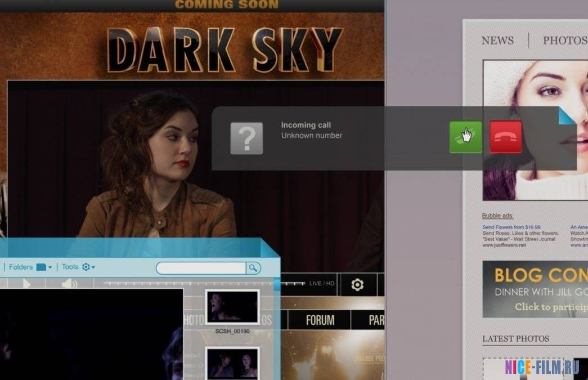The height and width of the screenshot is (380, 588).
Task: Open the Tools gear dropdown
Action: (x=88, y=267)
